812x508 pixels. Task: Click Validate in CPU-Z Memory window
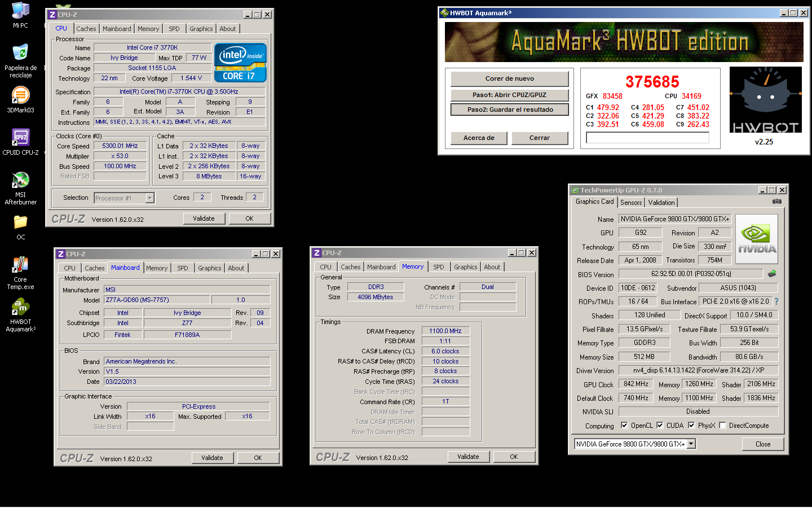(468, 457)
